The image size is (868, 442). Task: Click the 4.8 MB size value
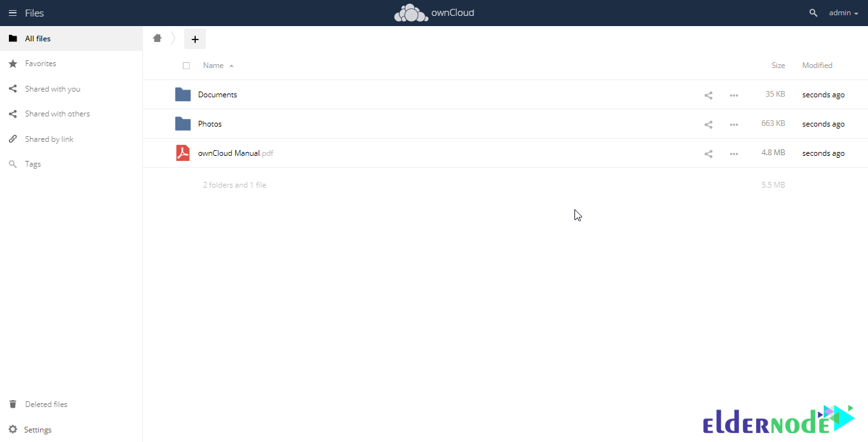coord(774,153)
